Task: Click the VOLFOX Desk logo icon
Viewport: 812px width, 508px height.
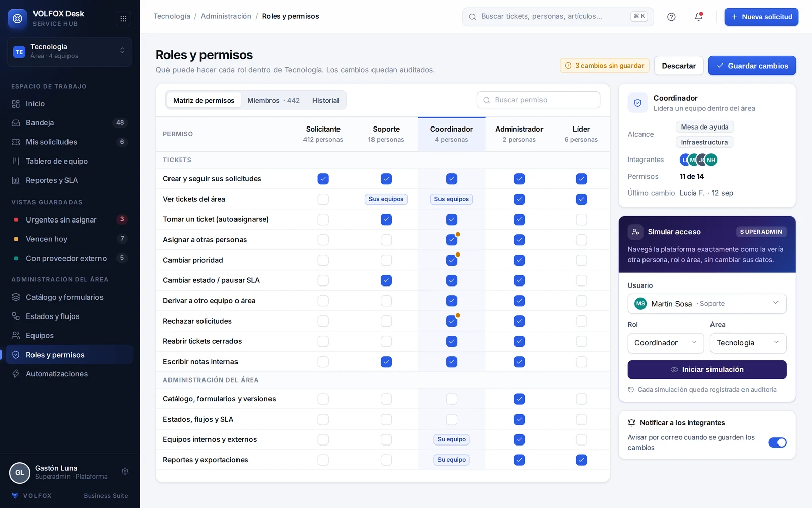Action: click(17, 19)
